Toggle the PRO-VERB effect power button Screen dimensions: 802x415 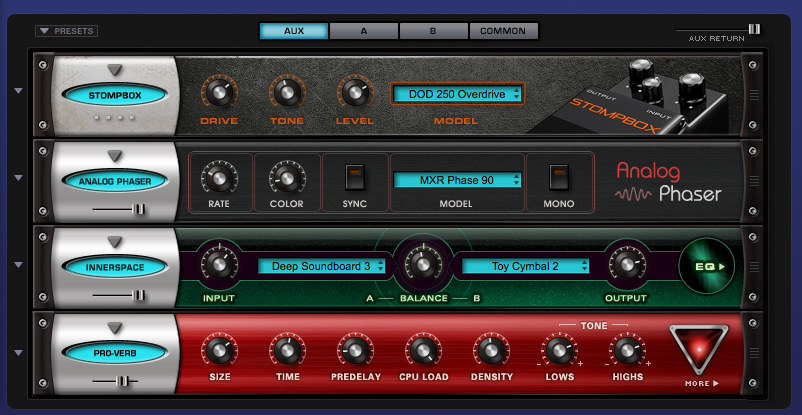tap(115, 353)
